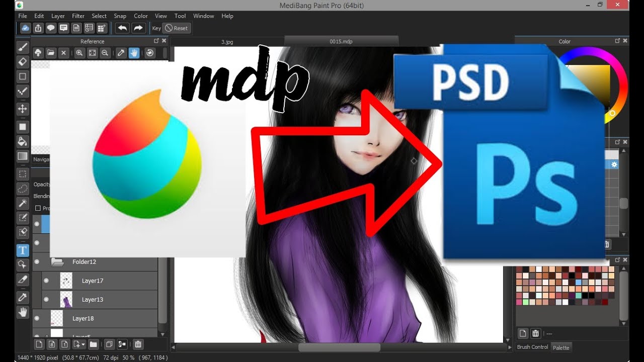Select the Magic Wand tool
644x362 pixels.
(23, 203)
